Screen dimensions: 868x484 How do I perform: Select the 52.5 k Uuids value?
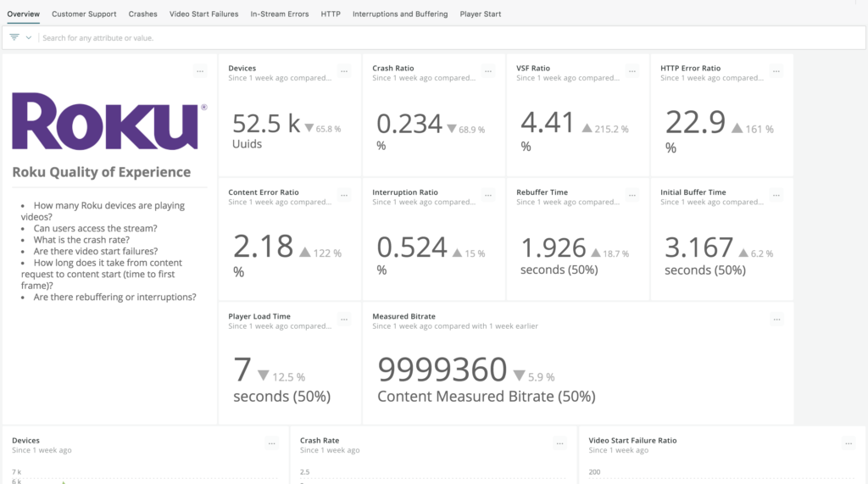266,124
